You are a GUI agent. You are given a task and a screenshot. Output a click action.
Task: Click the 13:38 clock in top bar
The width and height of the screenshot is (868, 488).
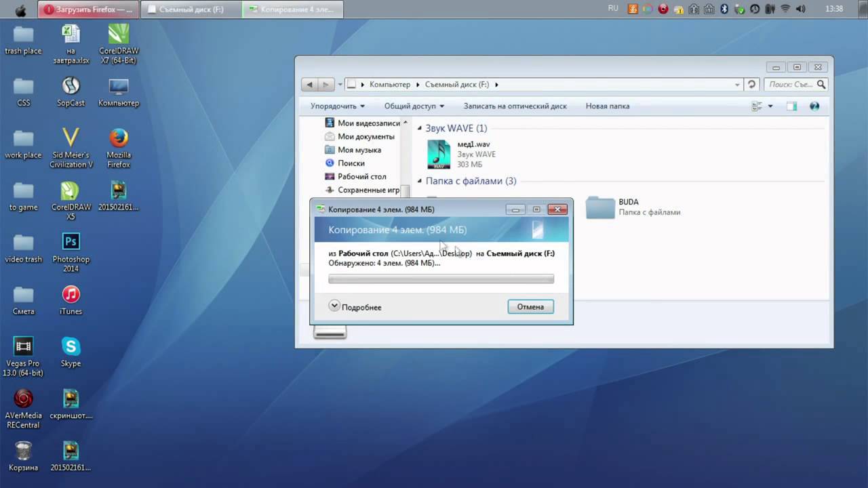click(x=835, y=9)
